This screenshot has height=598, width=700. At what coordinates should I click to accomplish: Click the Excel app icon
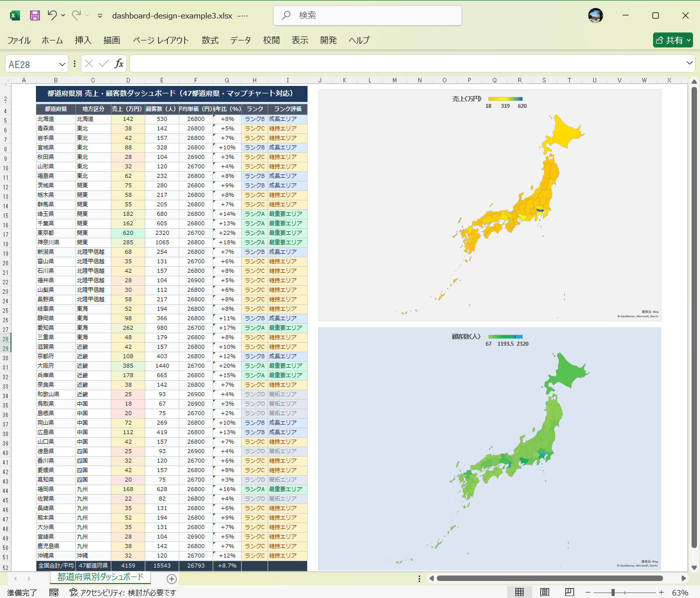click(x=15, y=15)
